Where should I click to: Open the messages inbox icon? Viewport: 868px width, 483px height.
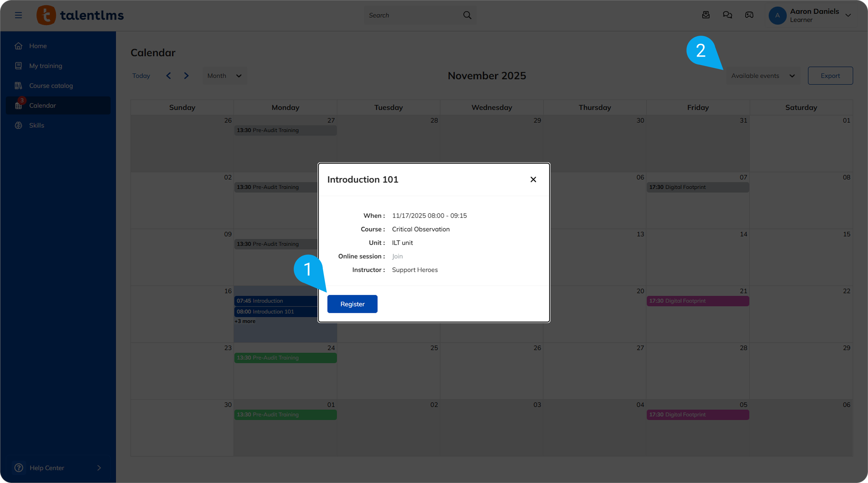coord(706,15)
